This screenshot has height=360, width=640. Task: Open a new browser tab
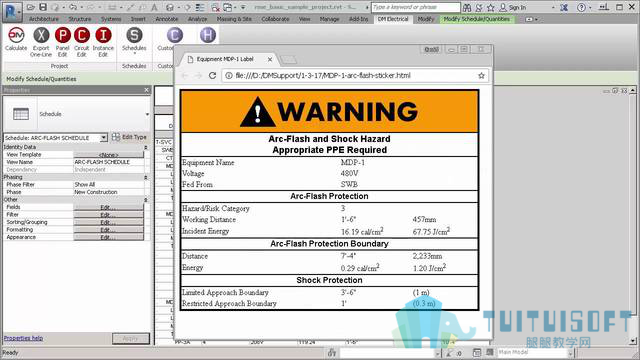288,60
